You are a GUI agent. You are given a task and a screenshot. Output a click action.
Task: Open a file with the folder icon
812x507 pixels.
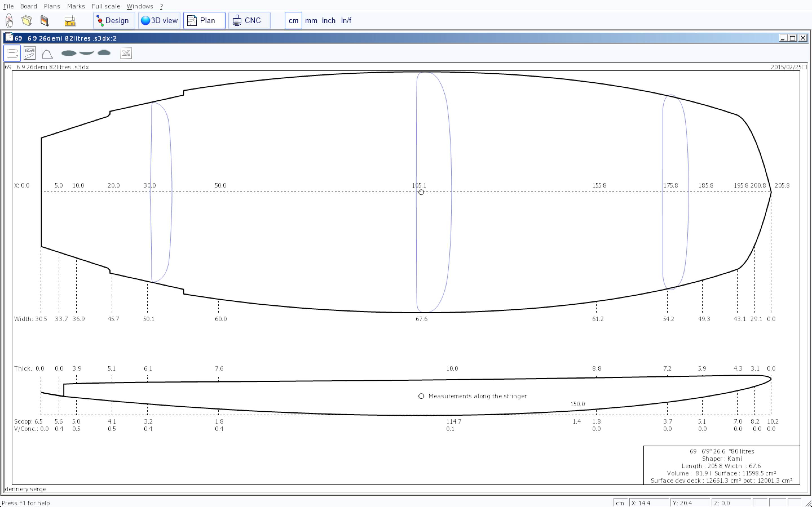point(27,21)
